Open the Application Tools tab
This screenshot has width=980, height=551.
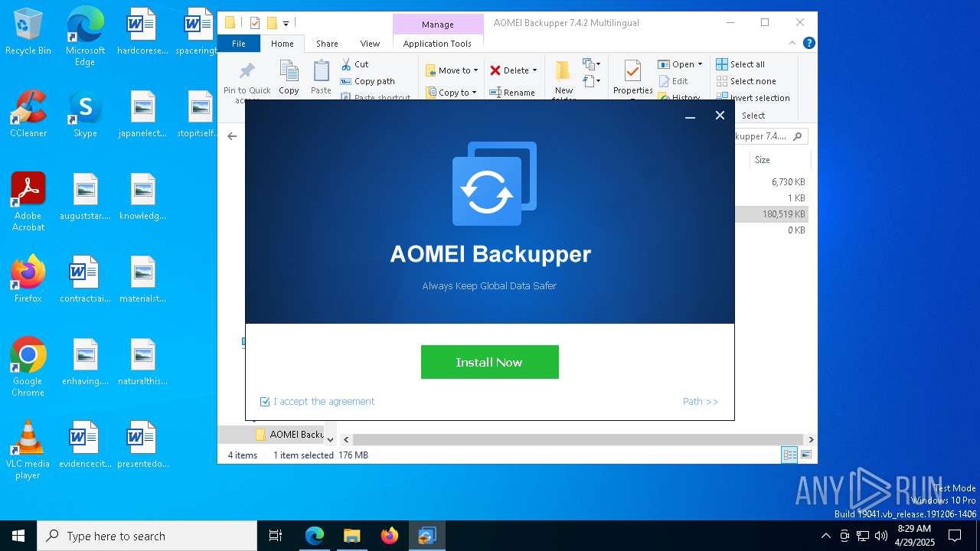tap(437, 44)
